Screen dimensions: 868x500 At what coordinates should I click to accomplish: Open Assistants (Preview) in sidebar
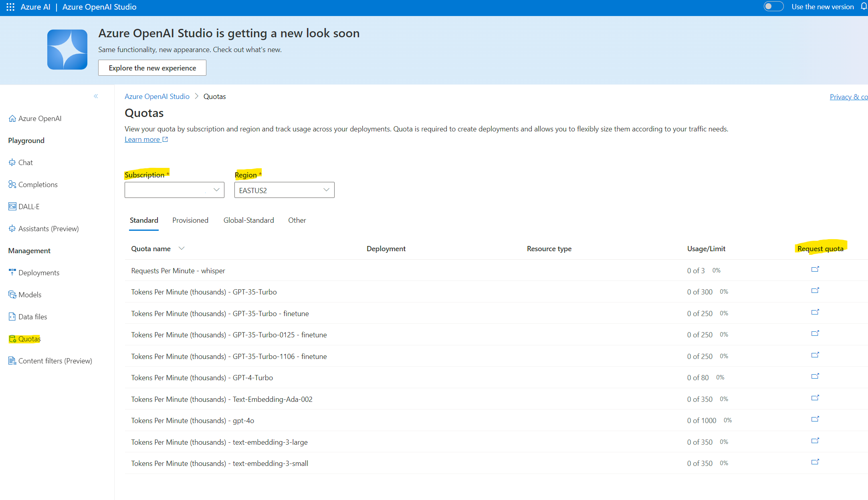tap(44, 229)
